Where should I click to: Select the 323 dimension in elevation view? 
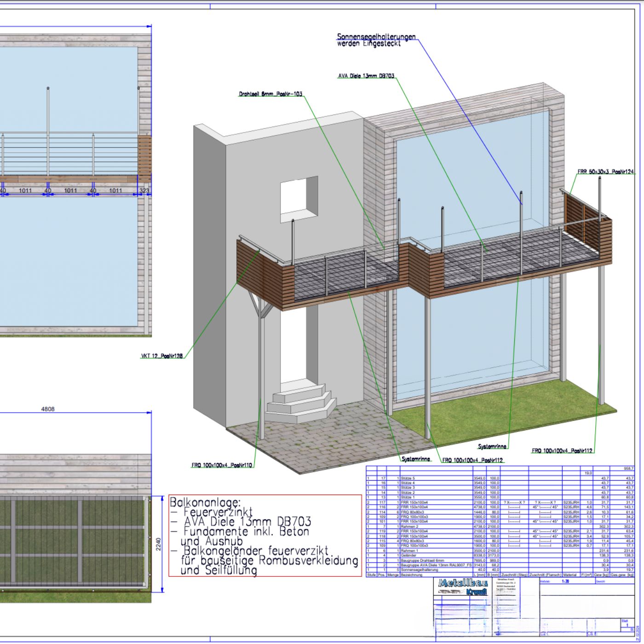(x=144, y=190)
